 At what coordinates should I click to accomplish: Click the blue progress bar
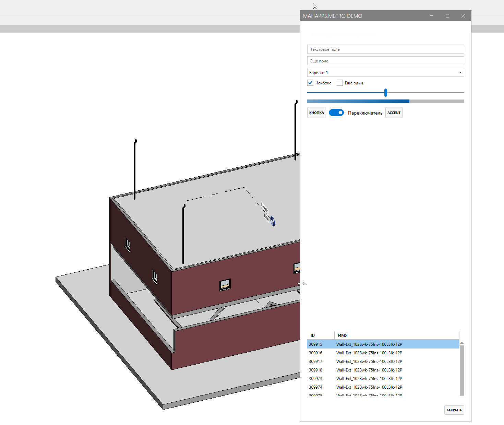(x=358, y=101)
